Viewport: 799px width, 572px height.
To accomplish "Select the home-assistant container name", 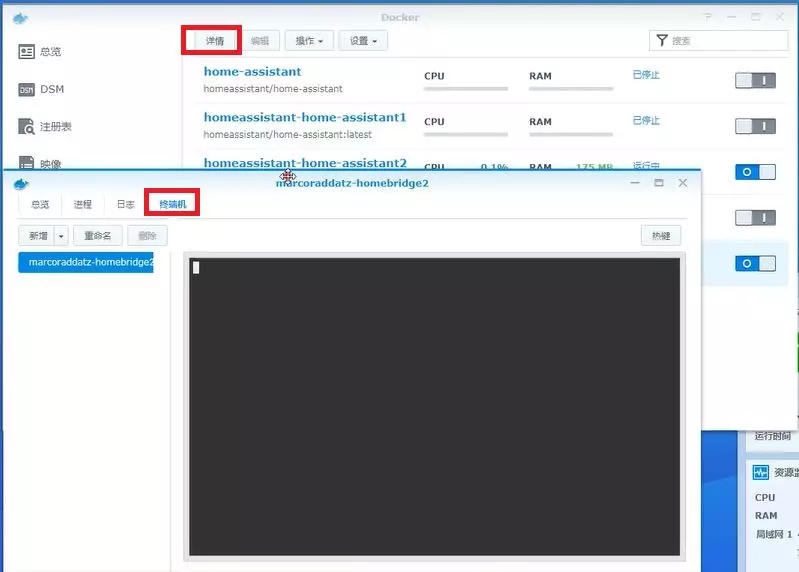I will click(252, 71).
